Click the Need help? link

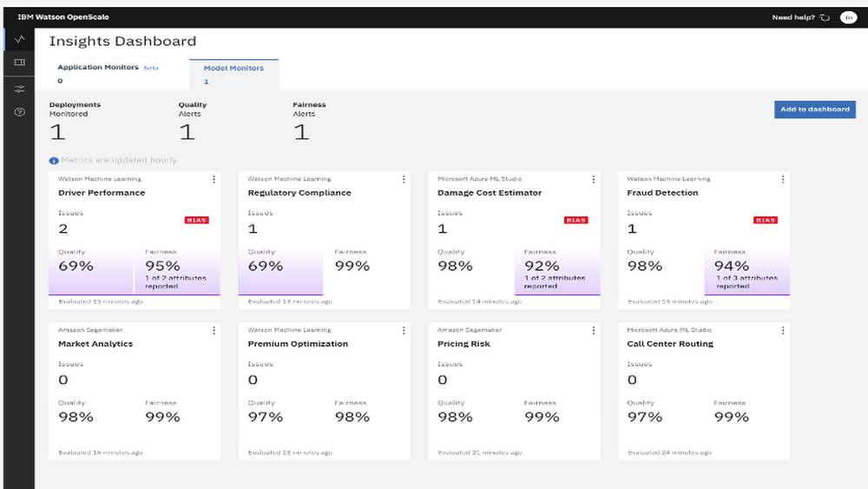click(793, 17)
